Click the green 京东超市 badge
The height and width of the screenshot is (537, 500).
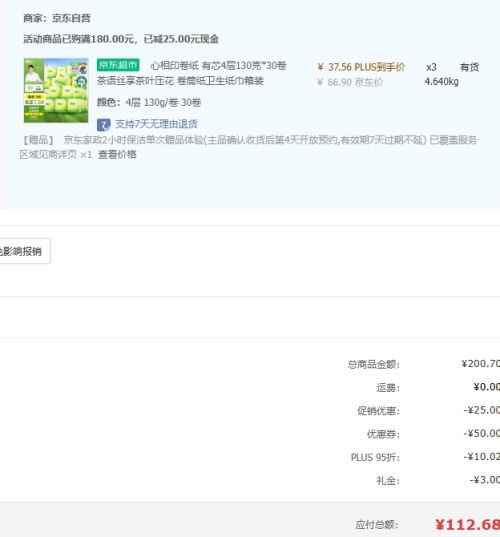118,65
